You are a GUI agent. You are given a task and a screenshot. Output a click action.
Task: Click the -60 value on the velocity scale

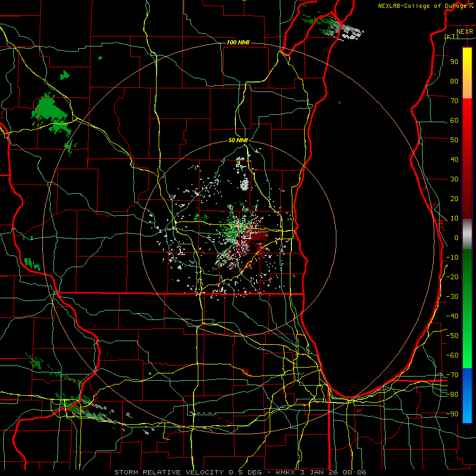click(452, 355)
